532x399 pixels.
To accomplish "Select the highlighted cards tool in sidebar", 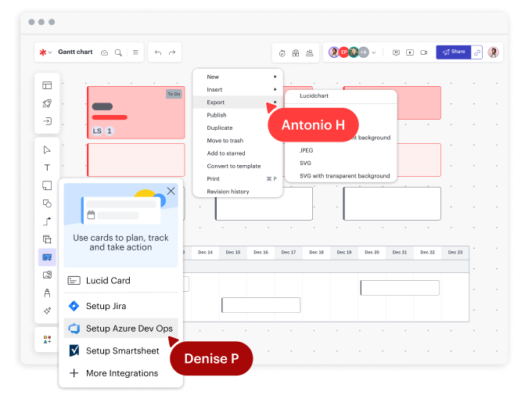I will [47, 257].
